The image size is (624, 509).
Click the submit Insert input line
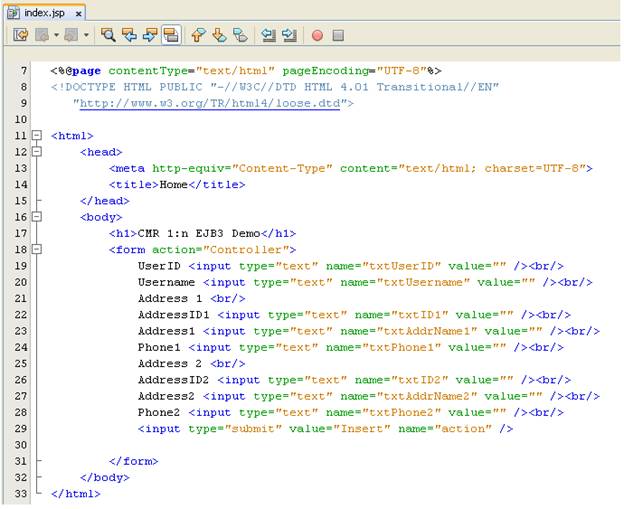325,429
